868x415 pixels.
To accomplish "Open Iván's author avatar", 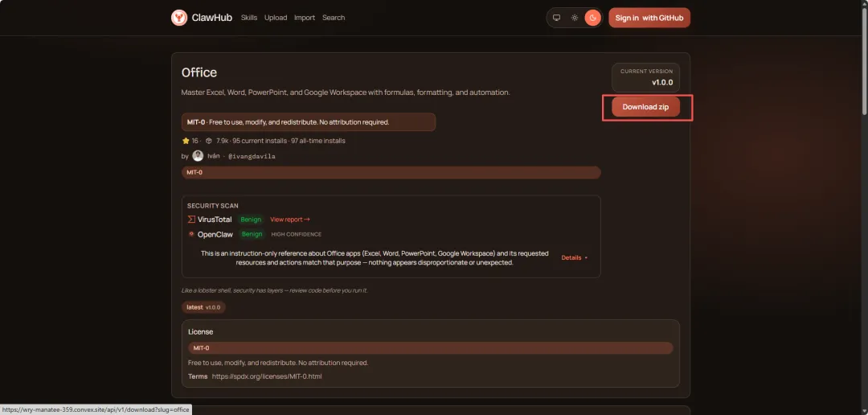I will [x=198, y=156].
